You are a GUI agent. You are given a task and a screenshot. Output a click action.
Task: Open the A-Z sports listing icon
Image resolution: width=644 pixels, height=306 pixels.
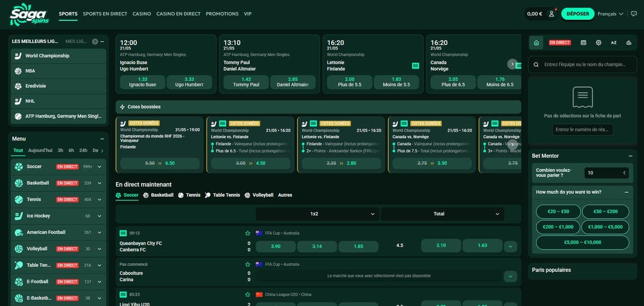[x=613, y=42]
